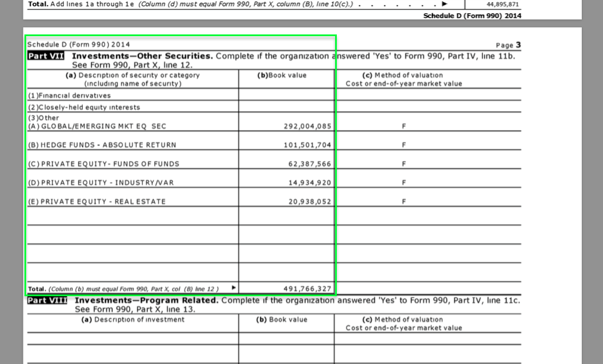Click the Closely-held equity interests row label

tap(84, 107)
